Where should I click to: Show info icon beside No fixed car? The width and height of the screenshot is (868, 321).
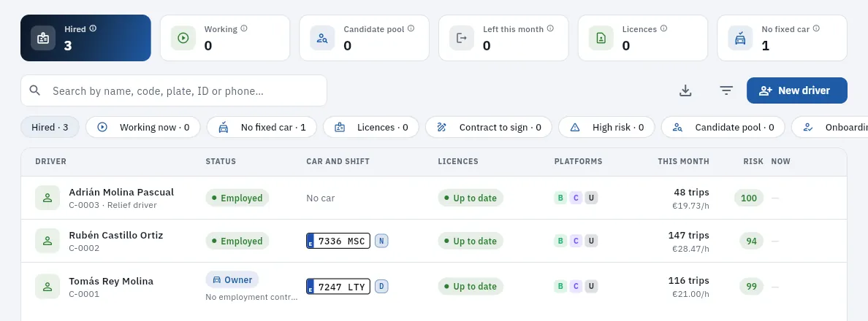click(817, 28)
